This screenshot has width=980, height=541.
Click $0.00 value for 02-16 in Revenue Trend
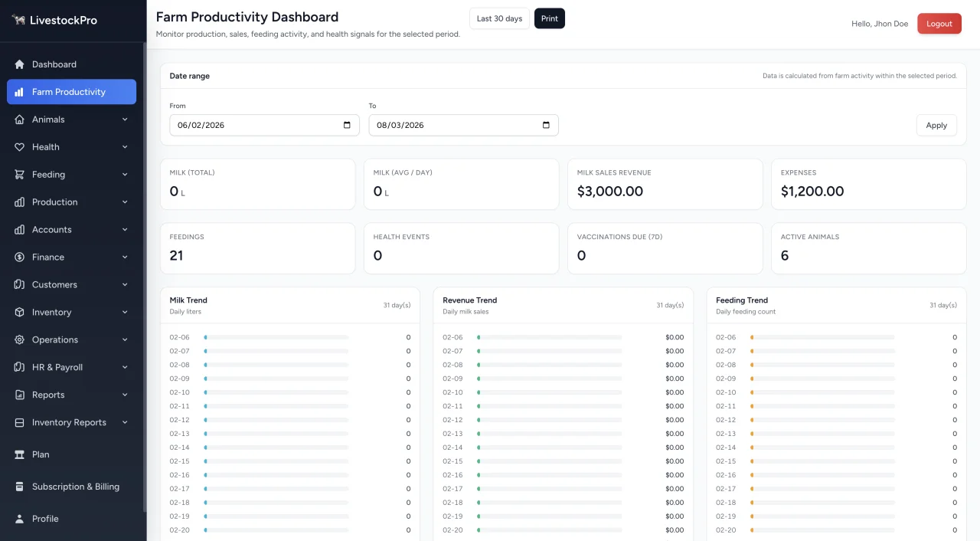point(675,475)
